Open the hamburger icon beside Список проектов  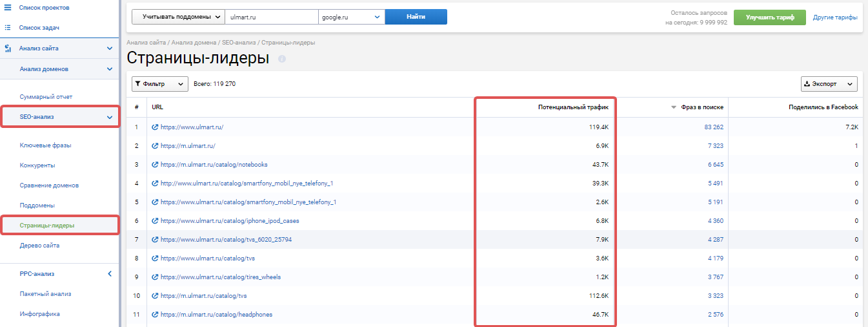click(8, 8)
